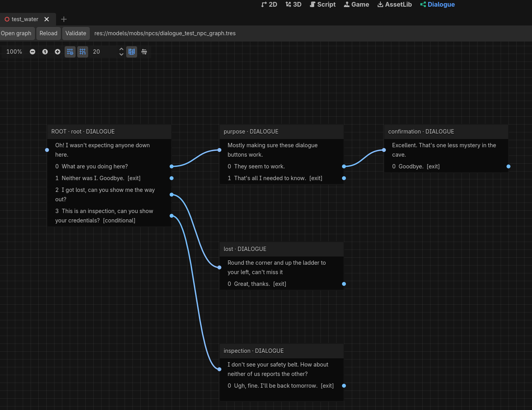Screen dimensions: 532x410
Task: Reload the dialogue graph
Action: tap(49, 33)
